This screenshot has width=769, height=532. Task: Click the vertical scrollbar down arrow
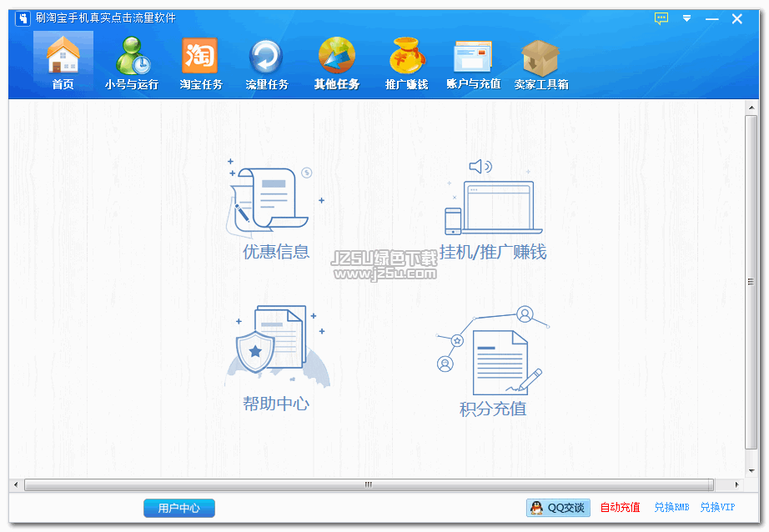751,471
